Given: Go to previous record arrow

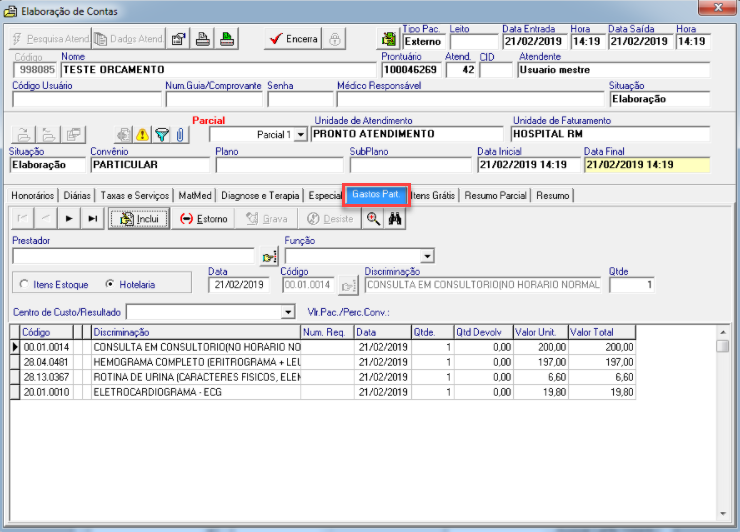Looking at the screenshot, I should (45, 219).
